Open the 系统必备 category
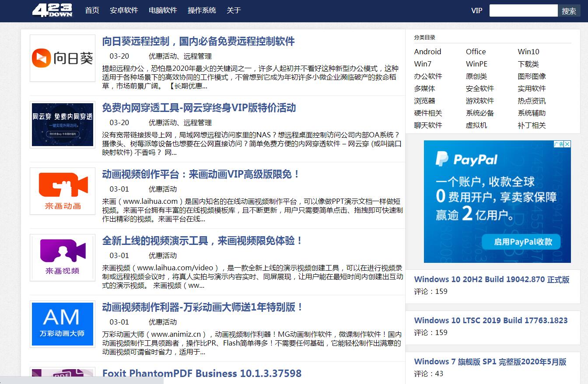This screenshot has height=384, width=588. 479,113
